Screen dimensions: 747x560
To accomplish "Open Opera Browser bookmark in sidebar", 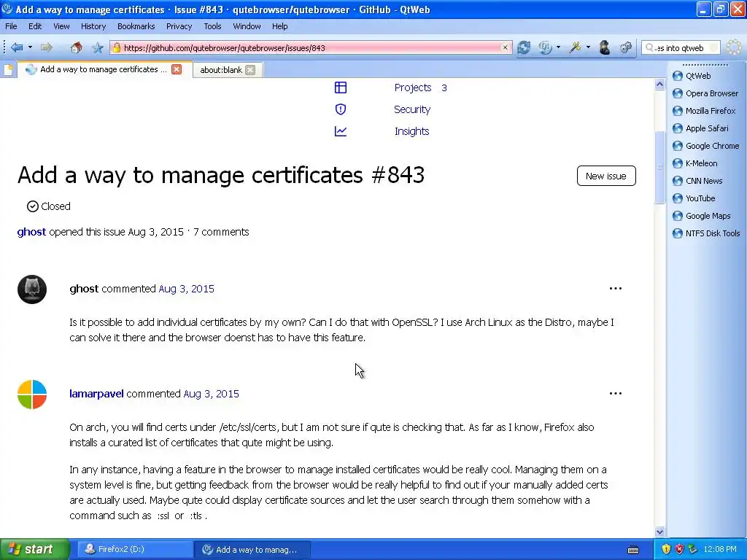I will click(x=705, y=93).
